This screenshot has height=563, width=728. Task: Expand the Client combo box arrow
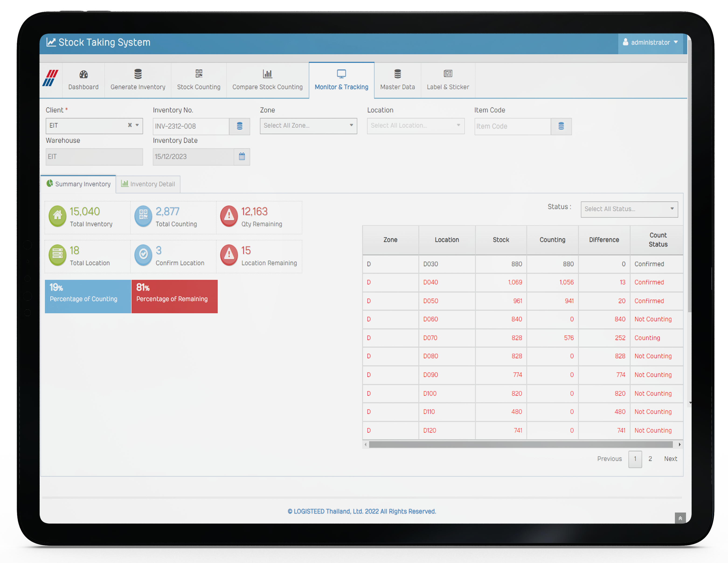point(137,125)
